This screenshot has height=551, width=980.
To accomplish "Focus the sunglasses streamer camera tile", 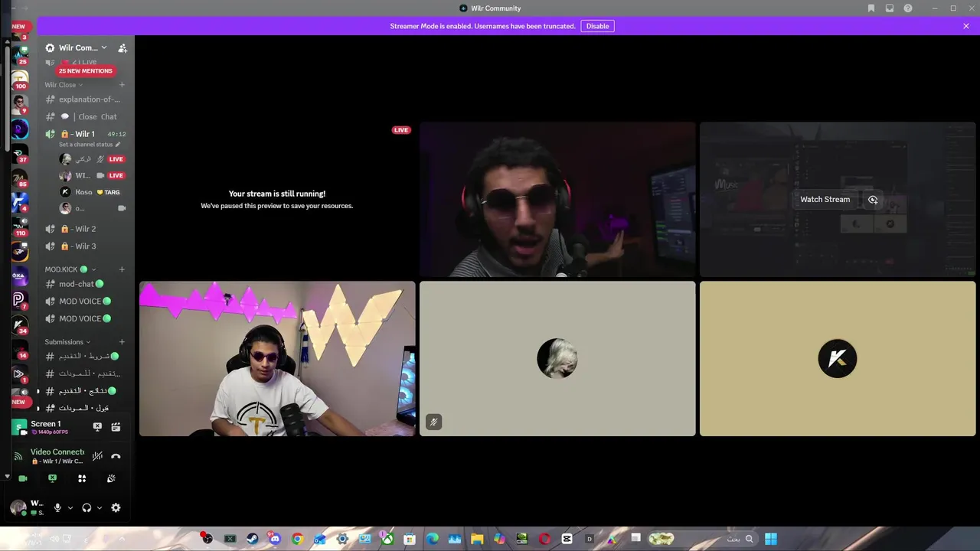I will 557,199.
